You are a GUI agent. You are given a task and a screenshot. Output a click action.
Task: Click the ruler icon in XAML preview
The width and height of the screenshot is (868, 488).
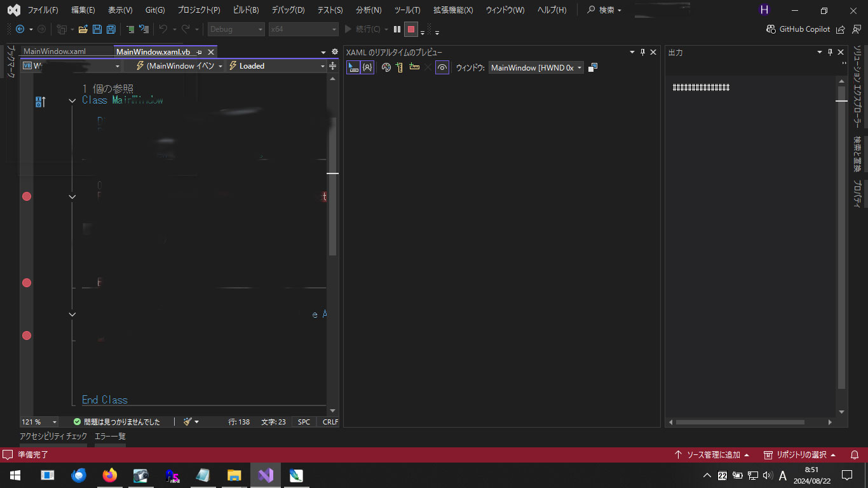point(414,67)
